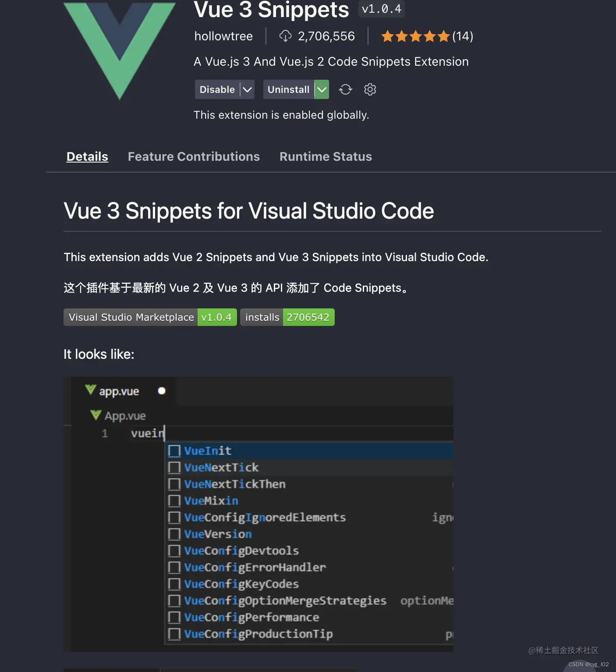Click the Vue 3 Snippets title
The height and width of the screenshot is (672, 616).
tap(272, 10)
